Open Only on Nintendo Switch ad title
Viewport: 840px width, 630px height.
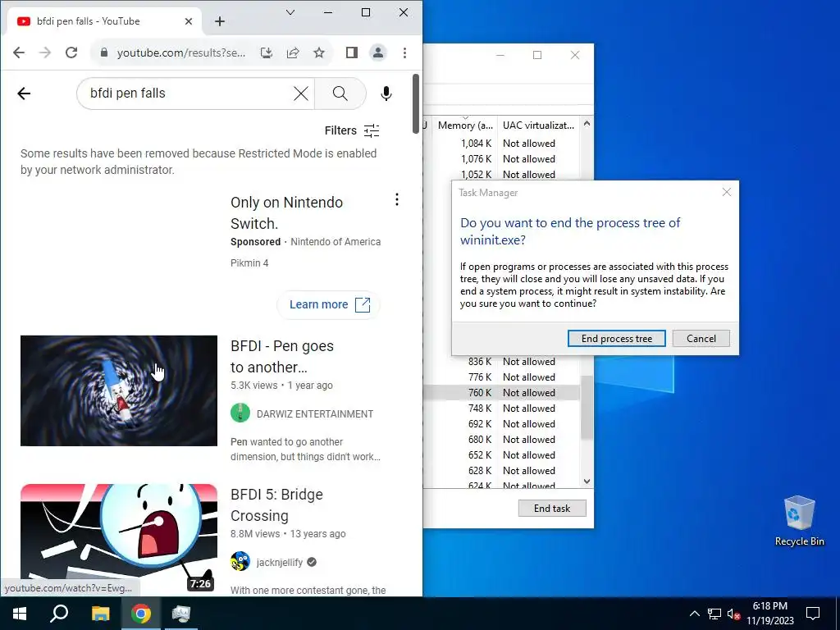286,212
